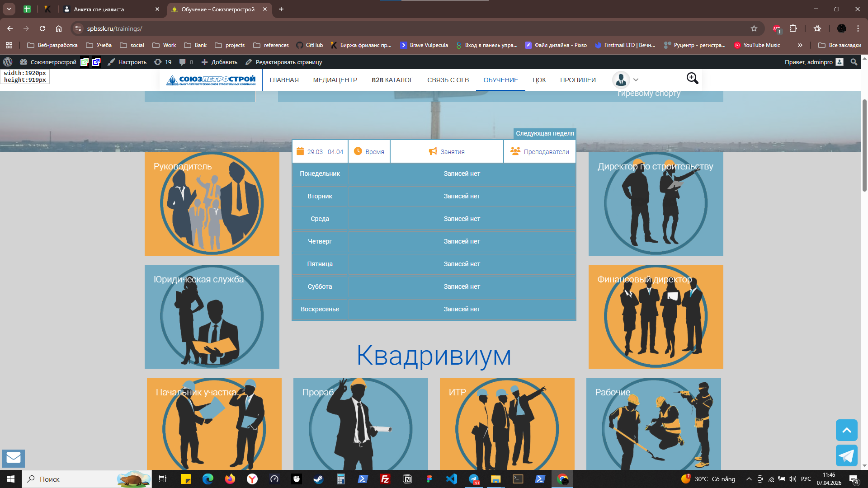This screenshot has width=868, height=488.
Task: Go to the browser home page
Action: (59, 28)
